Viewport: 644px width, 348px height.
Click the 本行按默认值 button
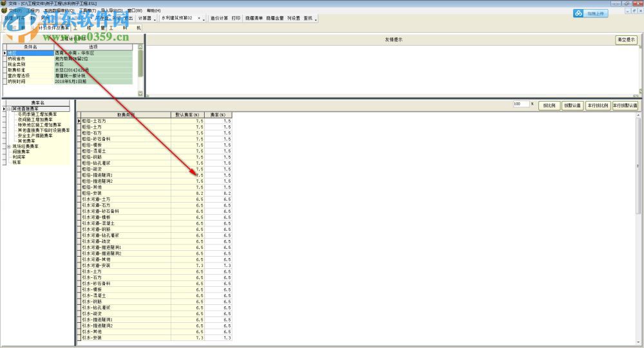click(x=625, y=105)
